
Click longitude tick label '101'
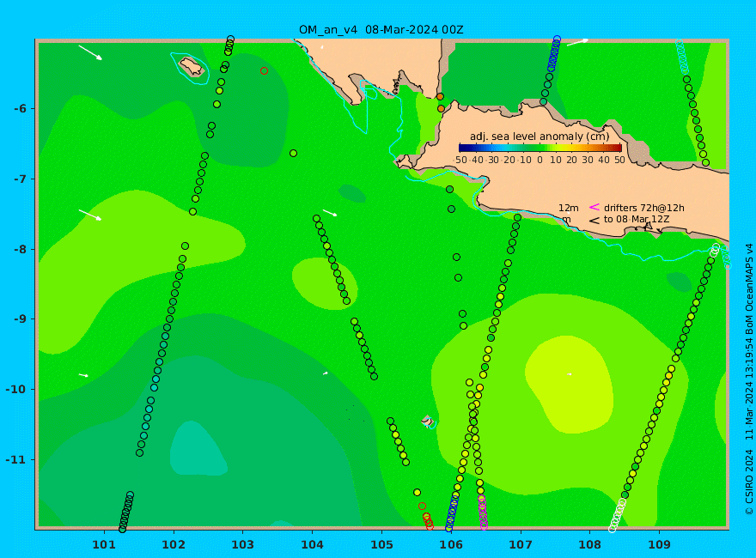(104, 545)
